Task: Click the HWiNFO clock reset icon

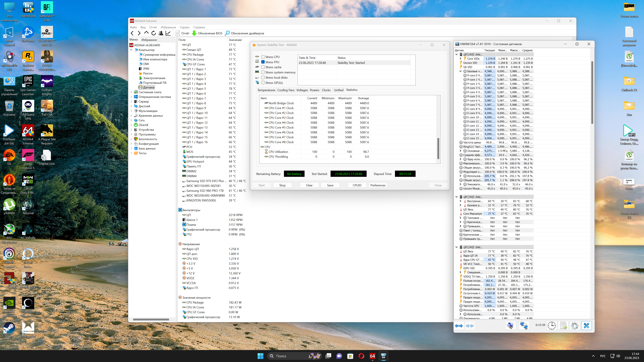Action: (x=552, y=326)
